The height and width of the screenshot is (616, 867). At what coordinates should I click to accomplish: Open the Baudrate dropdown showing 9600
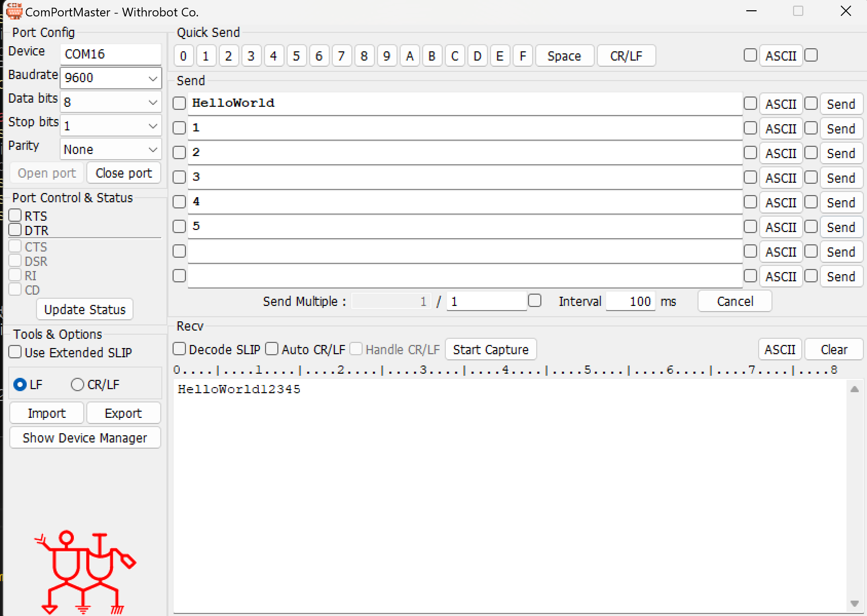pyautogui.click(x=110, y=78)
